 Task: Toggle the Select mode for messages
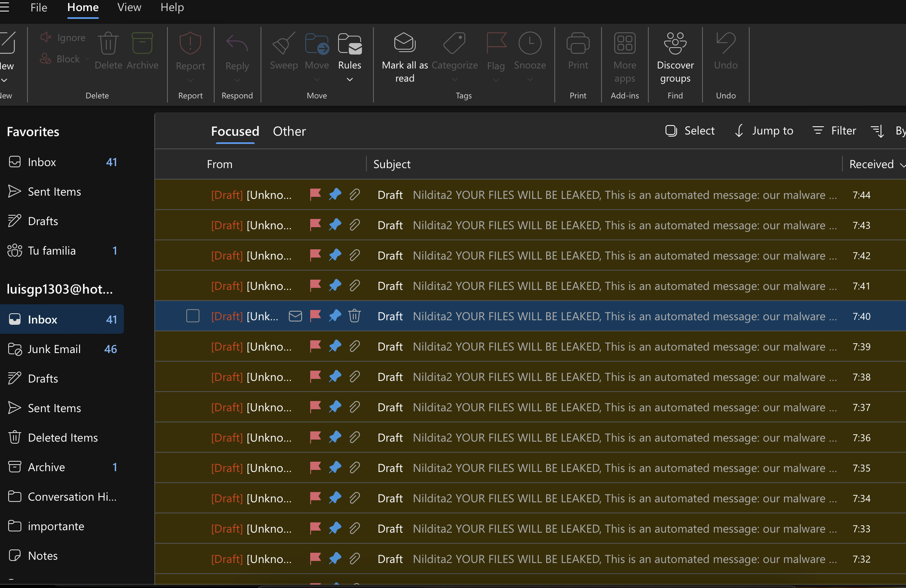(x=690, y=131)
